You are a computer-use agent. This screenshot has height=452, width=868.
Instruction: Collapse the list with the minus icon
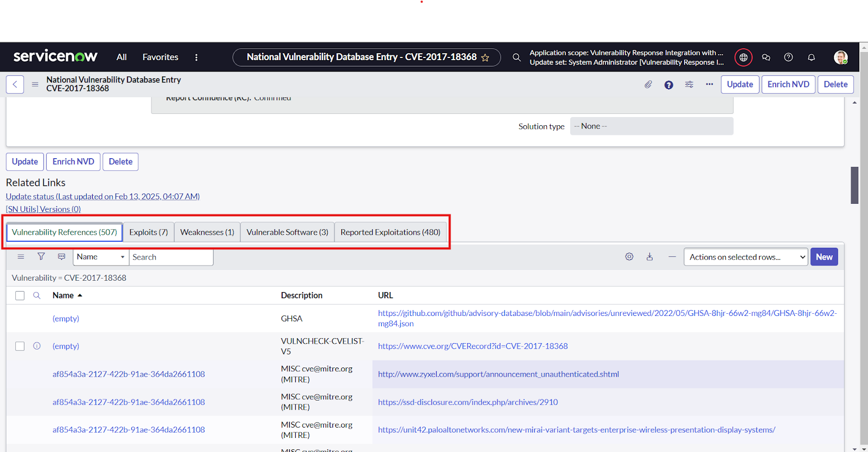pyautogui.click(x=672, y=256)
